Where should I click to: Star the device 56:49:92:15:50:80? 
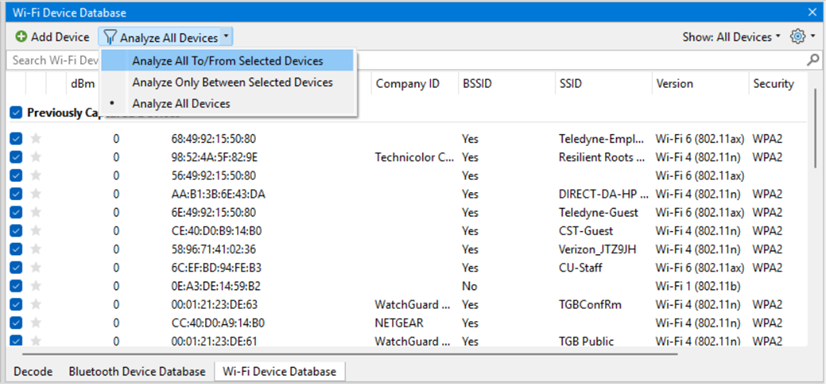pyautogui.click(x=36, y=175)
